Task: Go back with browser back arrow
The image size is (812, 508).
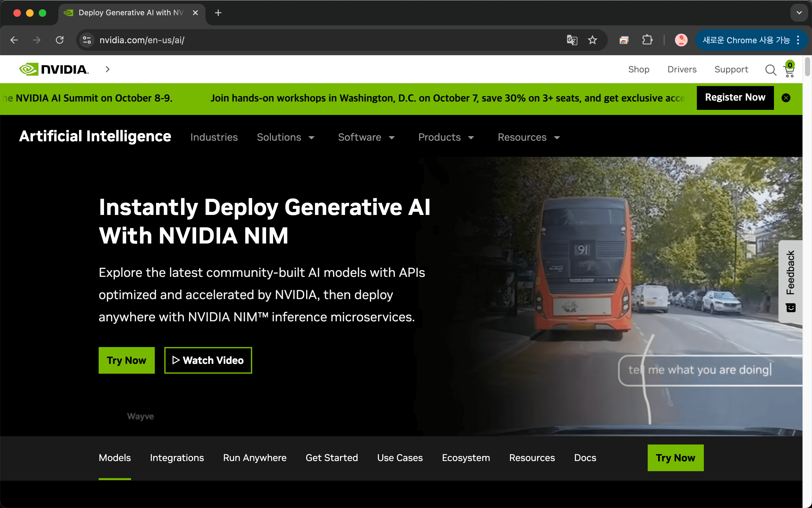Action: click(14, 40)
